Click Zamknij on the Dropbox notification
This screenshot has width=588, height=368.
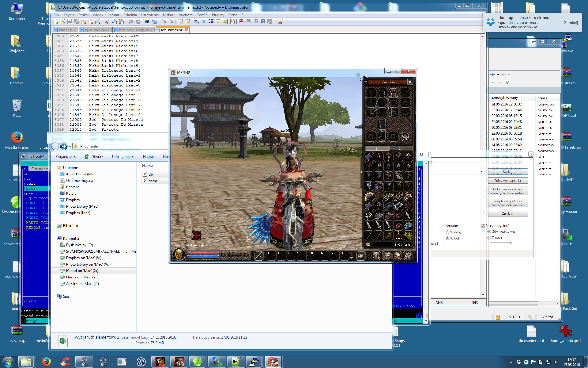pyautogui.click(x=571, y=23)
